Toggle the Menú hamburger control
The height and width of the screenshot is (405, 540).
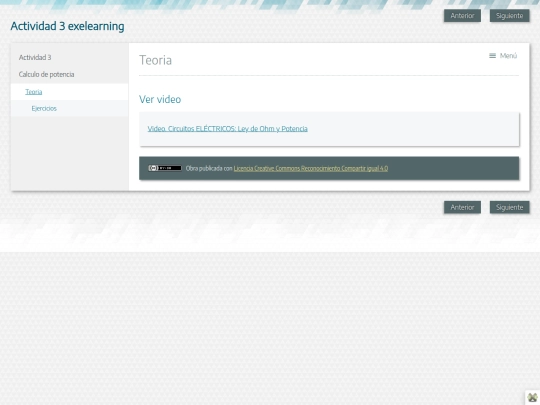click(x=503, y=56)
